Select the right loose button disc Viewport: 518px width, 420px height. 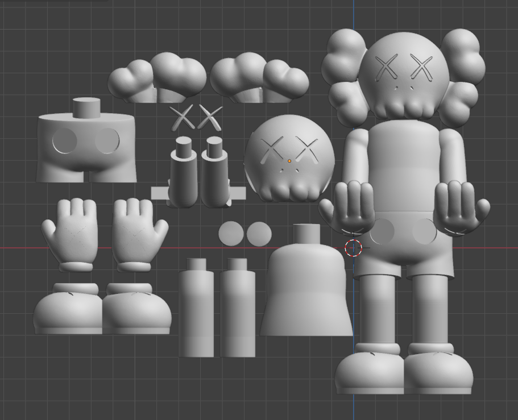point(259,234)
